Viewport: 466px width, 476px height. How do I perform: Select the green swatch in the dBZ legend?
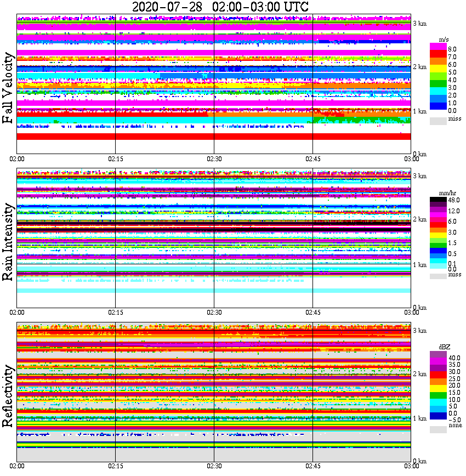[438, 395]
